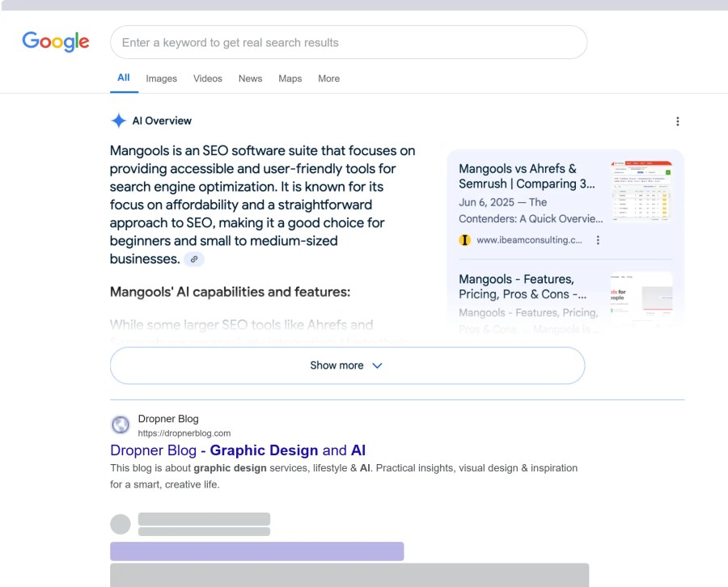Switch to the Videos tab
This screenshot has width=728, height=587.
(x=207, y=78)
